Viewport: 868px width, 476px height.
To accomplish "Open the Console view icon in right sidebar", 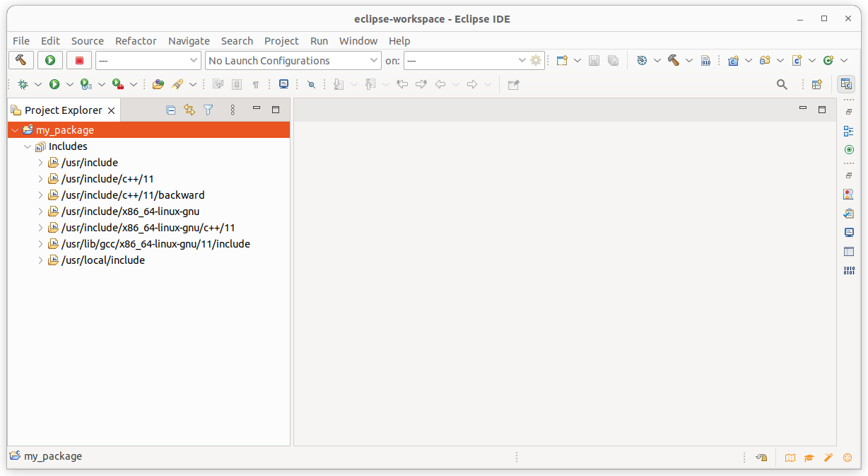I will (x=848, y=232).
